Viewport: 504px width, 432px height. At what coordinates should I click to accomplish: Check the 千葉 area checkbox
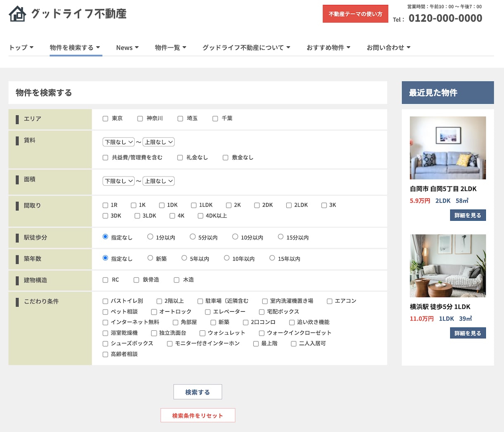[x=215, y=119]
